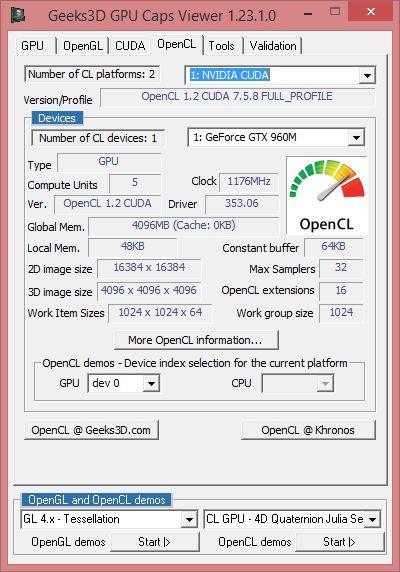Screen dimensions: 400x572
Task: Maximize the GPU Caps Viewer window
Action: click(334, 12)
